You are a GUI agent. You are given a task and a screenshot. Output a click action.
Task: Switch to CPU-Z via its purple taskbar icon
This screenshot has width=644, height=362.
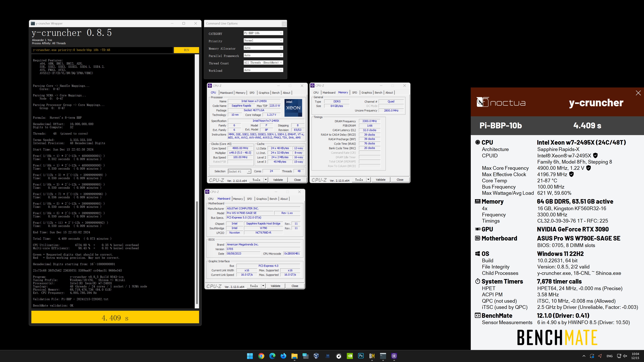(x=394, y=356)
